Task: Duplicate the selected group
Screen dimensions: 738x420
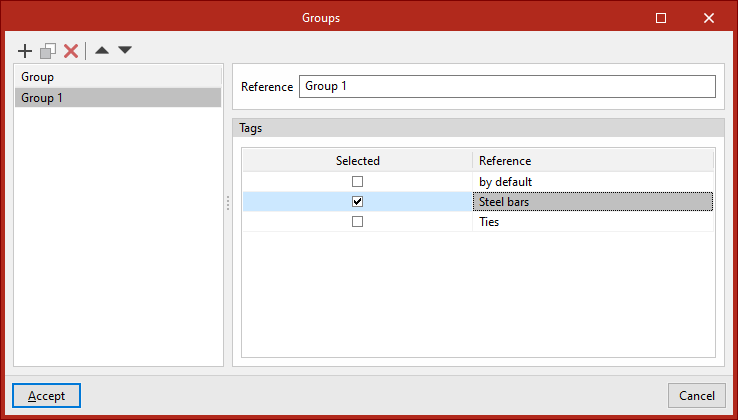Action: (48, 50)
